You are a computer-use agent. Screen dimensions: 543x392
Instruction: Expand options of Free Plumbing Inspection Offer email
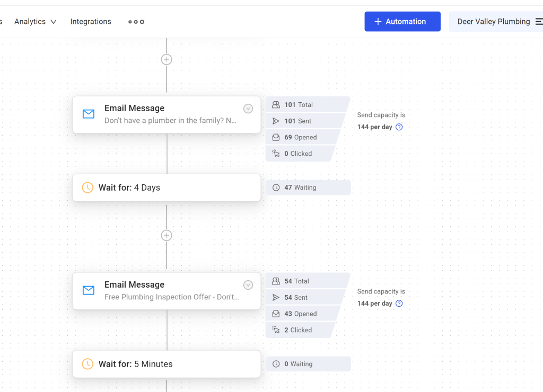248,285
